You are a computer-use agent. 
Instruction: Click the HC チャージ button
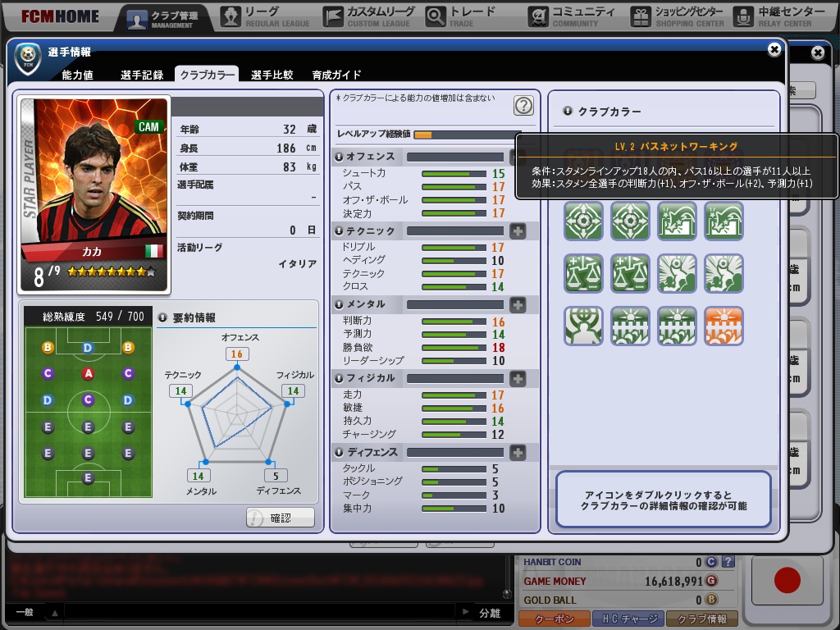click(628, 619)
